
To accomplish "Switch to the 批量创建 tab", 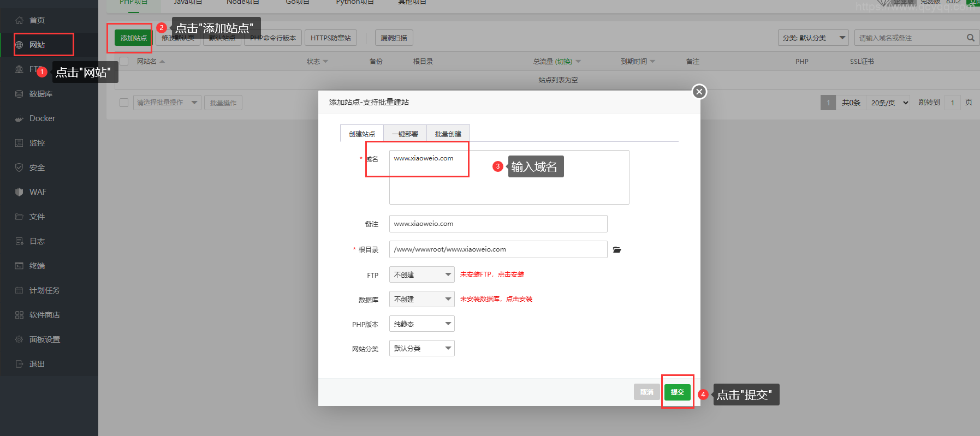I will [448, 134].
